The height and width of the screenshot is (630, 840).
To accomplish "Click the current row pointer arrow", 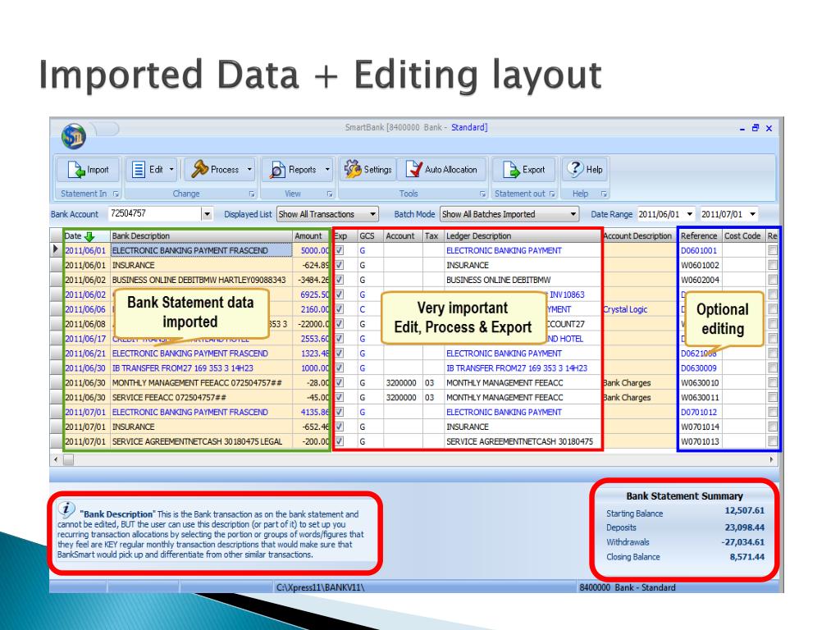I will pyautogui.click(x=56, y=249).
